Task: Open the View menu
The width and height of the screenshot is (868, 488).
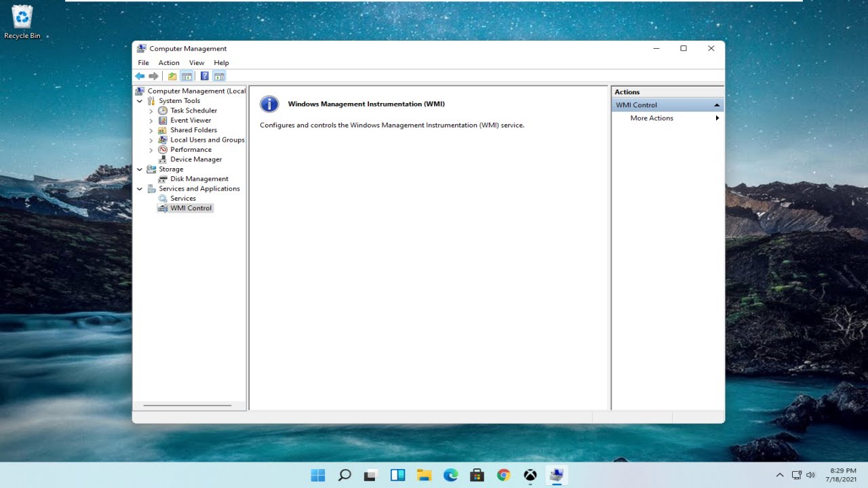Action: pyautogui.click(x=197, y=62)
